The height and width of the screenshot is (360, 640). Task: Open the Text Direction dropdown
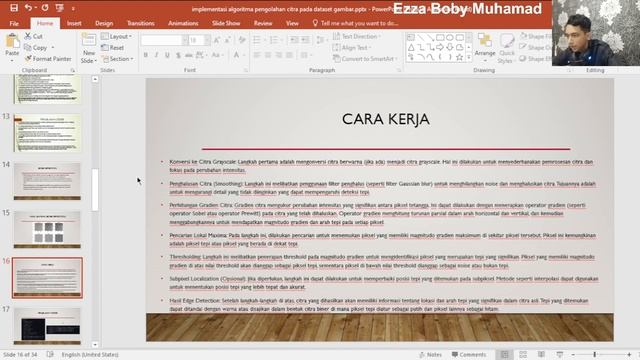click(x=357, y=36)
